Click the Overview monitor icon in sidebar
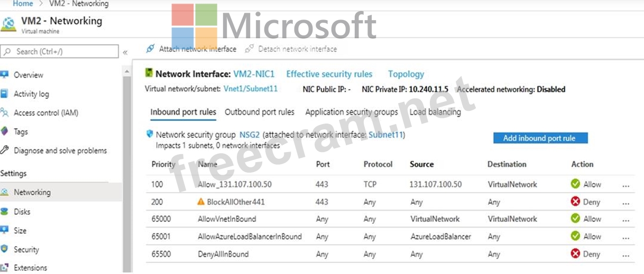Image resolution: width=644 pixels, height=274 pixels. pyautogui.click(x=5, y=74)
